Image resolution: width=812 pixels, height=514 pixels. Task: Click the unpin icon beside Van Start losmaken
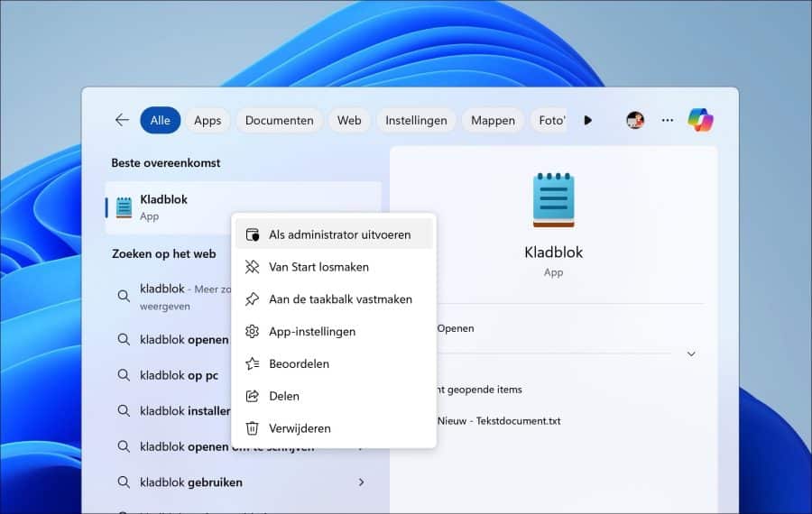pyautogui.click(x=253, y=267)
